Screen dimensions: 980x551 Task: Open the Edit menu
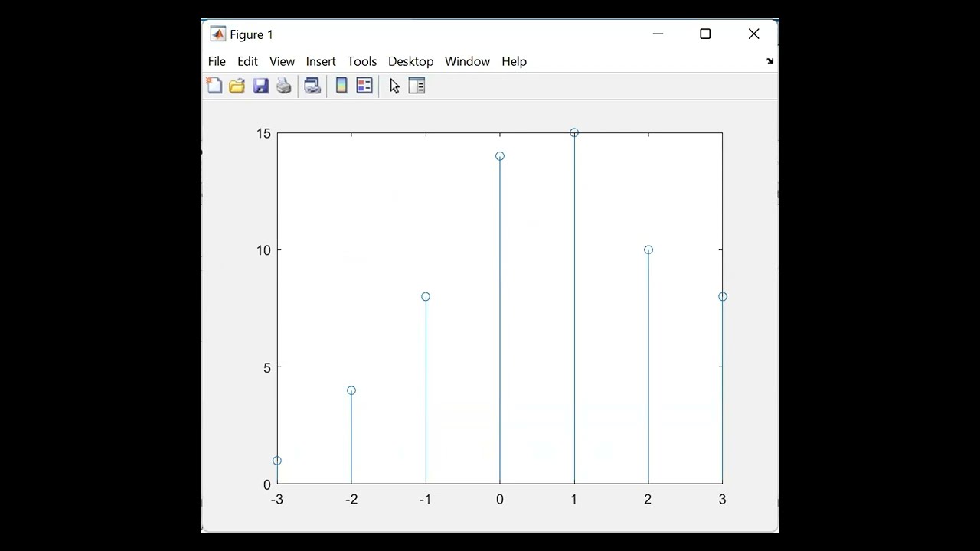tap(247, 61)
